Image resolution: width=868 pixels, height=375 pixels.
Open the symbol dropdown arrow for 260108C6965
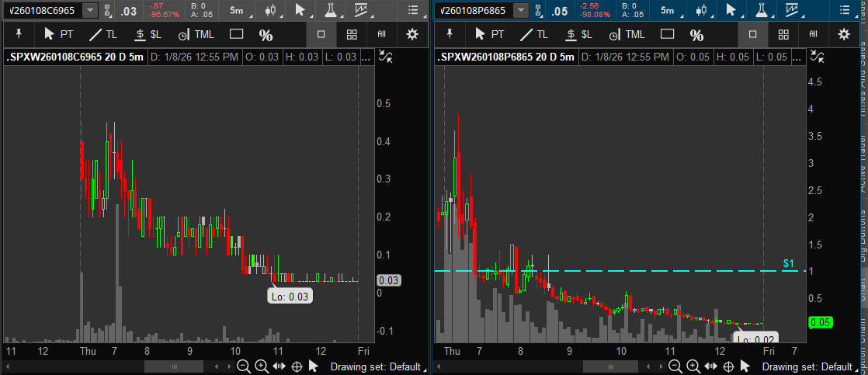coord(90,11)
